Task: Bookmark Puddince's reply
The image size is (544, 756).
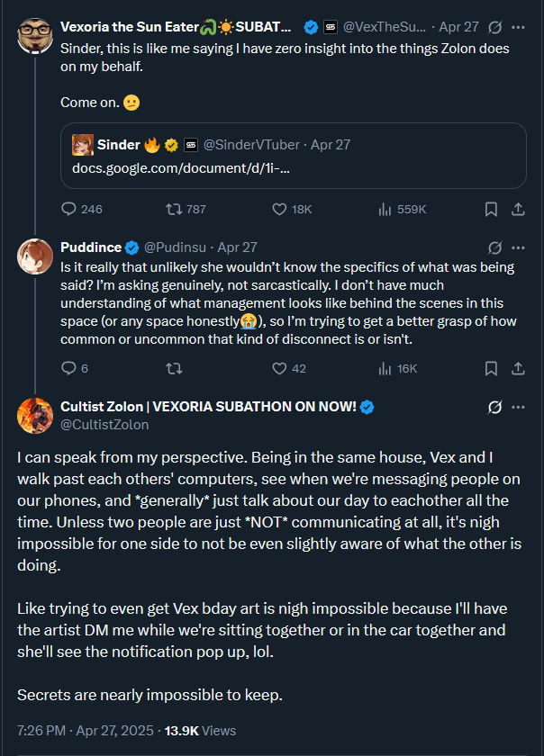Action: 491,368
